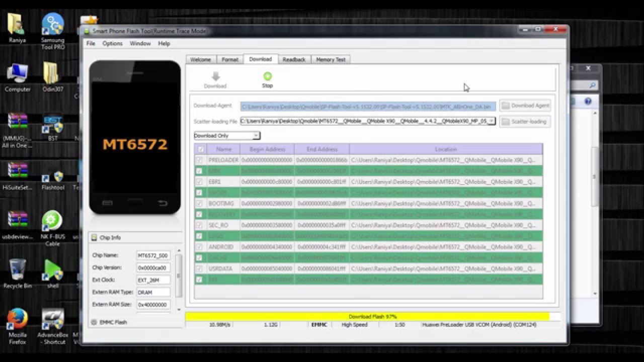Expand the Scatter-loading File path dropdown
644x362 pixels.
492,121
